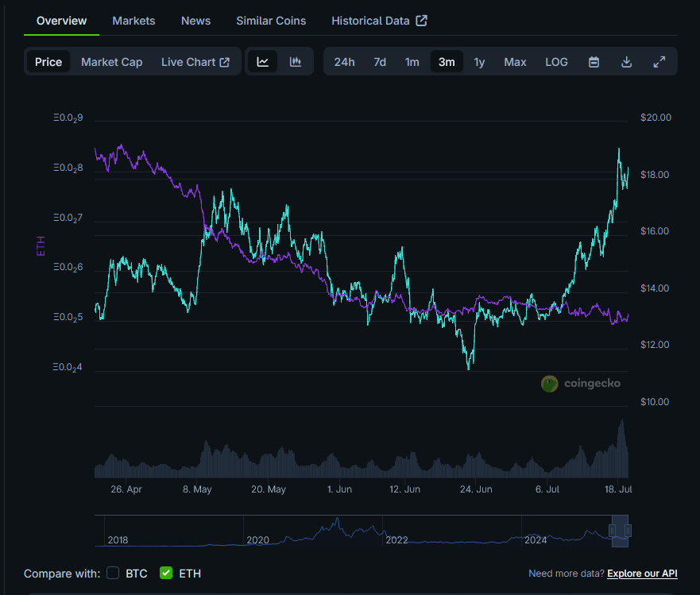
Task: Uncheck the ETH comparison checkbox
Action: click(x=166, y=573)
